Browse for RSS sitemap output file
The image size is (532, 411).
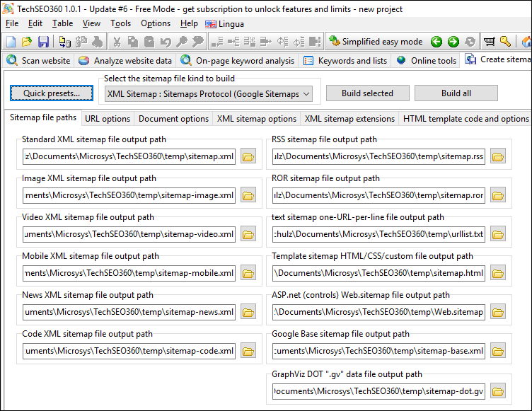pyautogui.click(x=498, y=156)
